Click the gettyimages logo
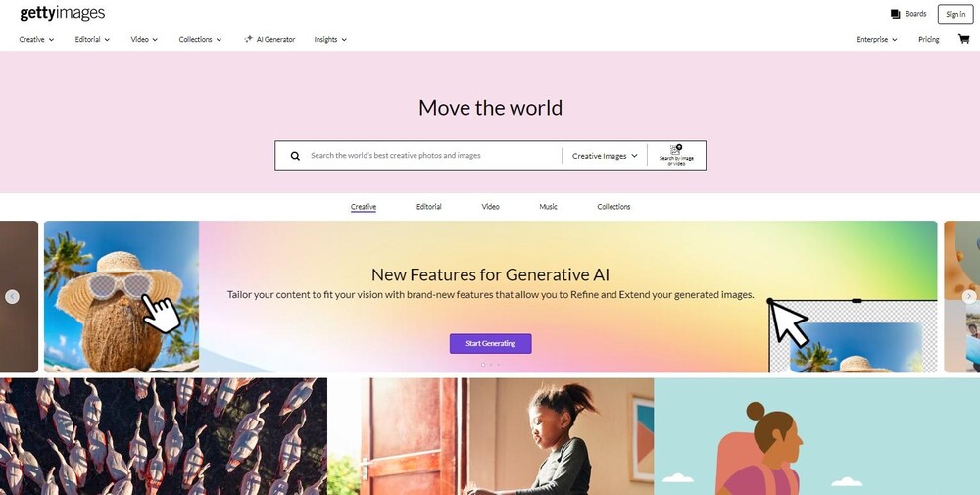 pyautogui.click(x=63, y=13)
